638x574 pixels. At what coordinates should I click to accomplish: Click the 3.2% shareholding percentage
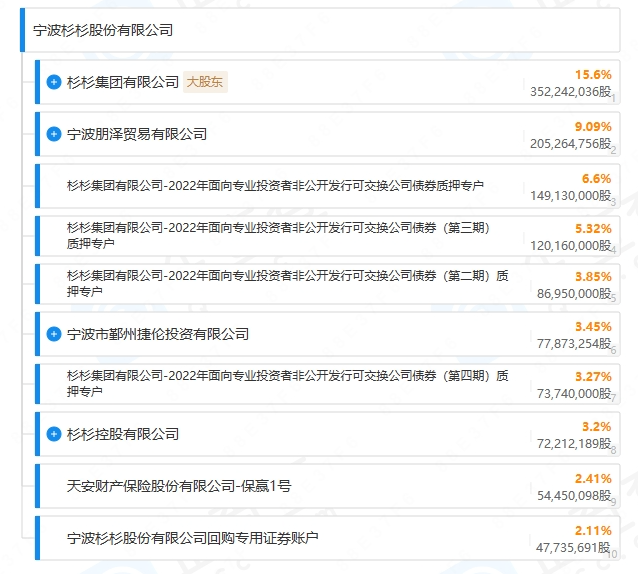[596, 427]
